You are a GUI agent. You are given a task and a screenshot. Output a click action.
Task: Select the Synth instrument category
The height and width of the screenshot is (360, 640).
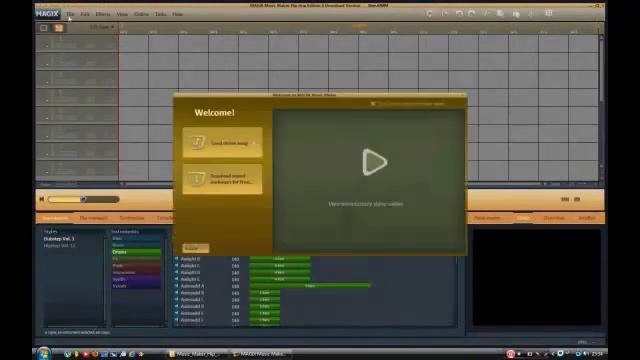pos(136,279)
